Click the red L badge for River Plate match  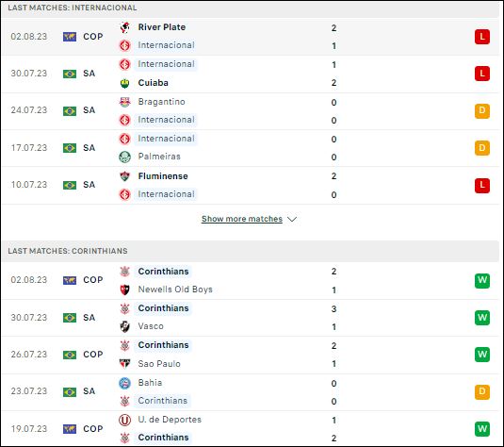(x=482, y=37)
